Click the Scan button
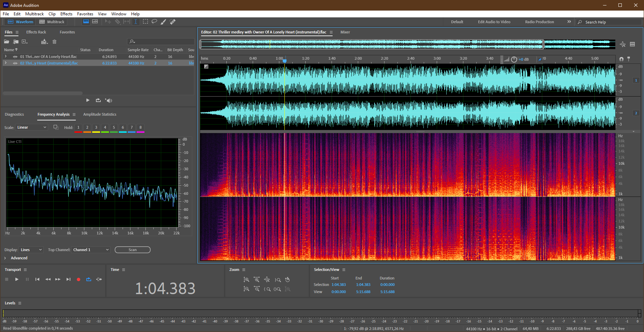This screenshot has height=332, width=644. click(x=132, y=250)
